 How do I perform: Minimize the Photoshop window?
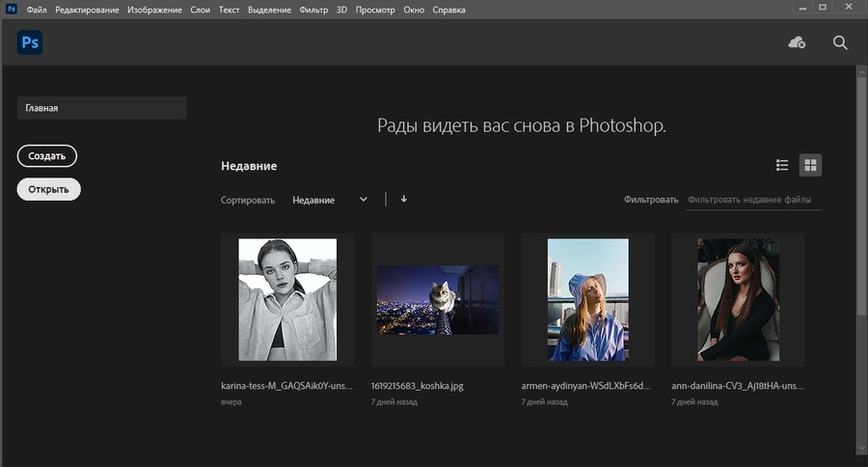(802, 8)
